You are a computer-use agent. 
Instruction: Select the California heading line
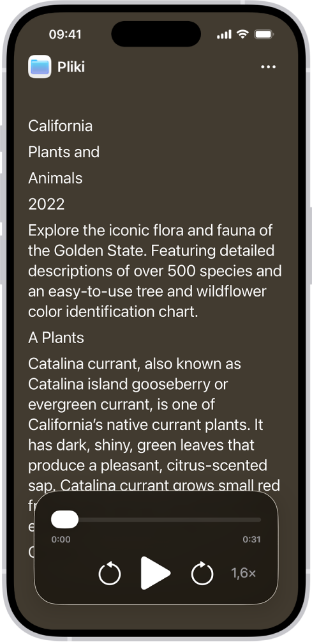tap(60, 126)
